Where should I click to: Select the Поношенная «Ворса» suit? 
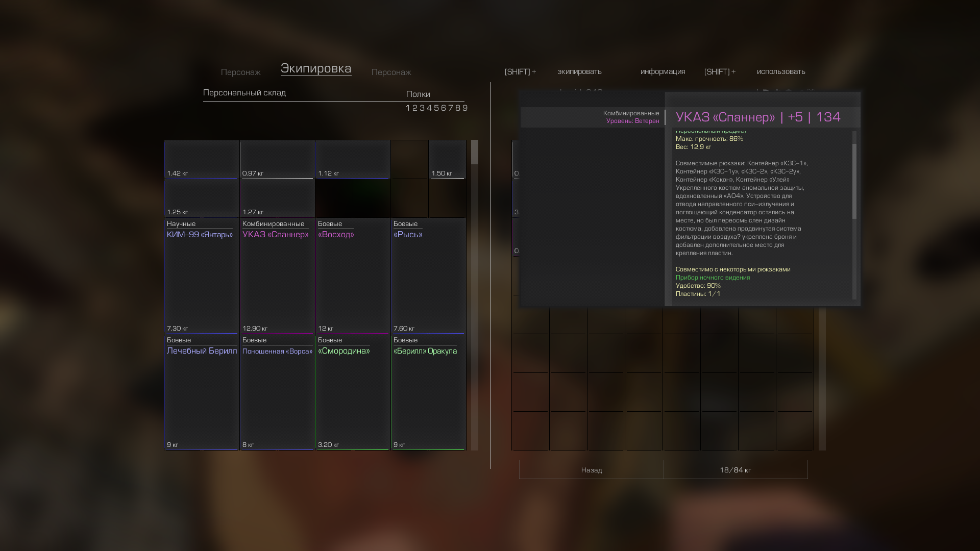point(277,392)
